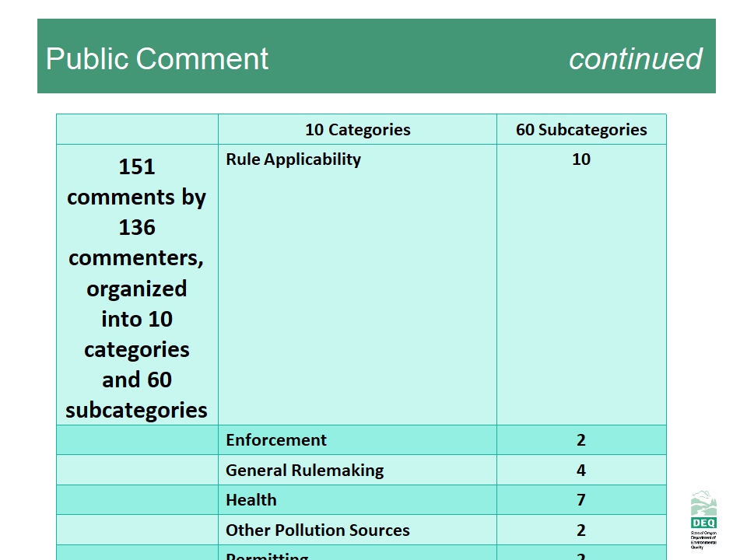747x560 pixels.
Task: Click the Enforcement subcategory count '2'
Action: 581,440
